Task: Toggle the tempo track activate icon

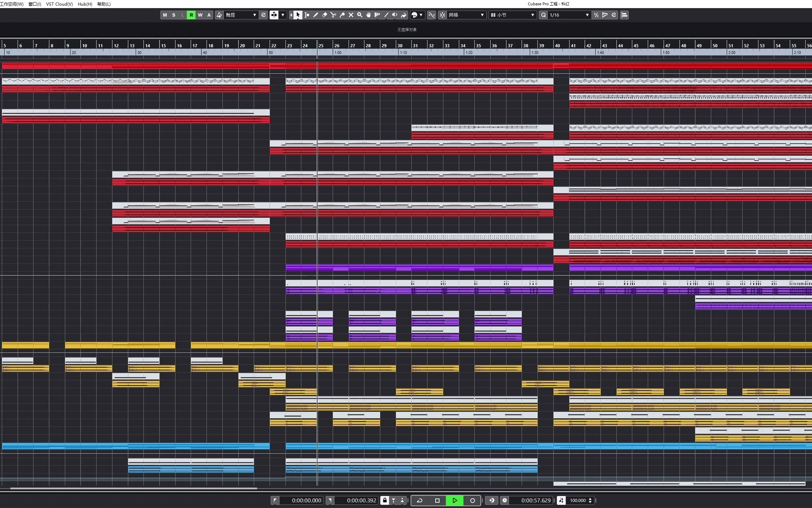Action: click(x=561, y=500)
